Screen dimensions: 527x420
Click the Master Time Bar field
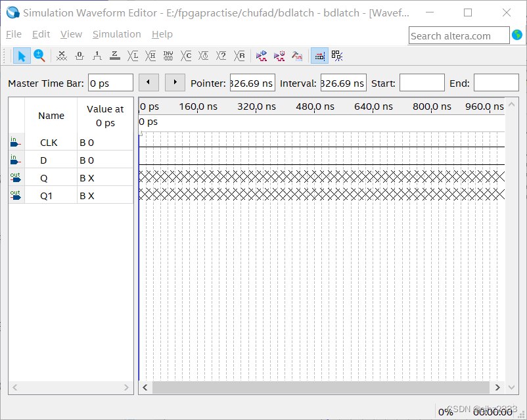110,83
